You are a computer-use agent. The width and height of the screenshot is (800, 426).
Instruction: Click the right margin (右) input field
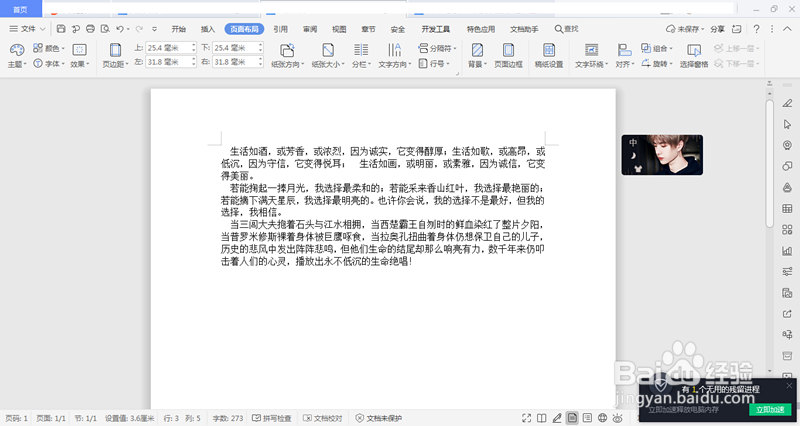[238, 62]
